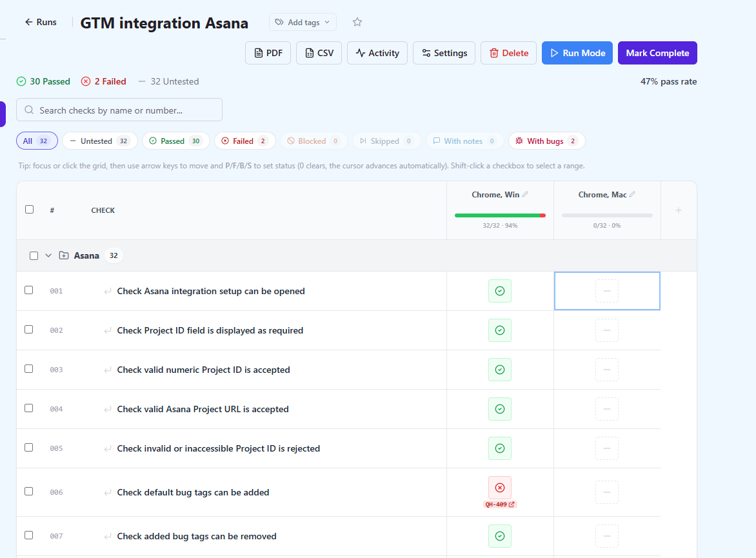Click the folder icon next to Asana
Image resolution: width=756 pixels, height=558 pixels.
pos(64,255)
